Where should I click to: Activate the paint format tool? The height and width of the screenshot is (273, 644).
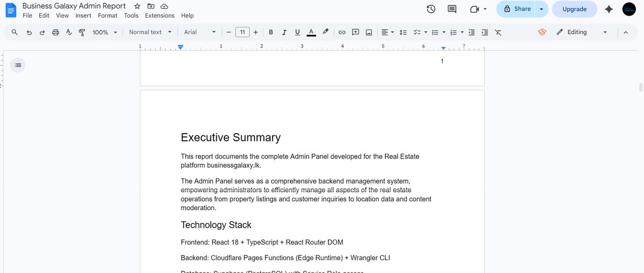(x=82, y=32)
